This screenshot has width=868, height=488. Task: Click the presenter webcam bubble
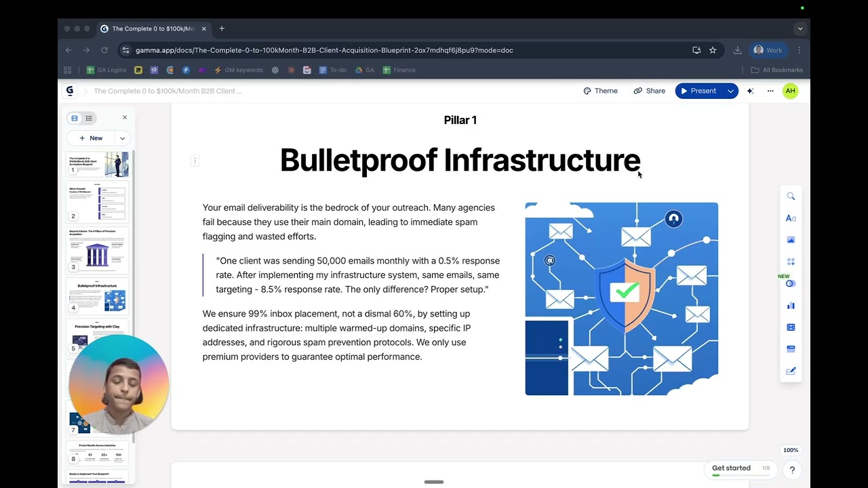click(x=119, y=384)
